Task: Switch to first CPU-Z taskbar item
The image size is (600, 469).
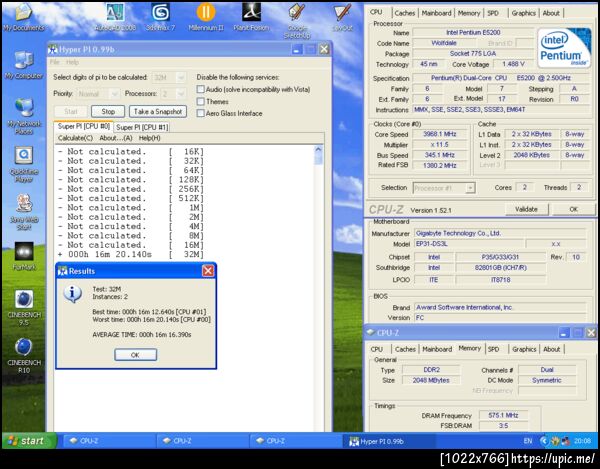Action: [x=108, y=441]
